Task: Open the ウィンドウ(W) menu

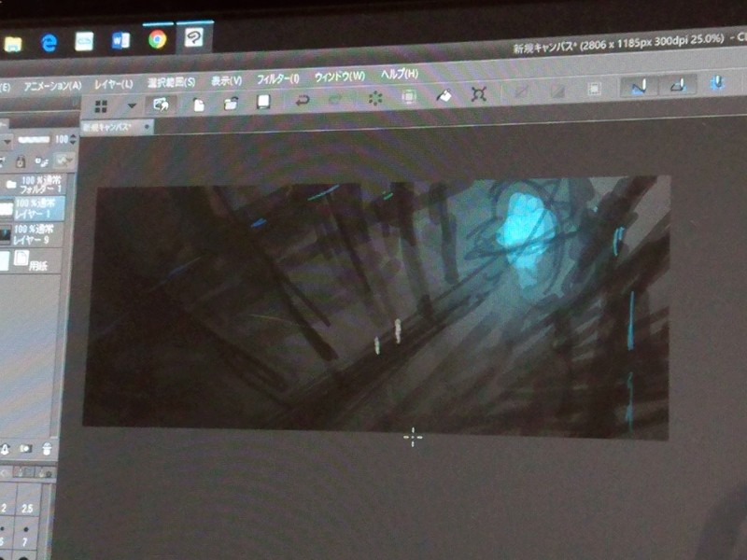Action: [x=340, y=77]
